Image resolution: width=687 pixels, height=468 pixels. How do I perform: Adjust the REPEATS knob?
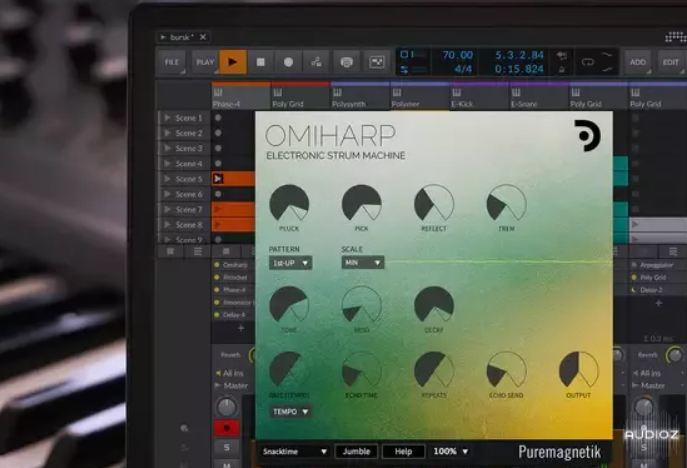pyautogui.click(x=434, y=370)
